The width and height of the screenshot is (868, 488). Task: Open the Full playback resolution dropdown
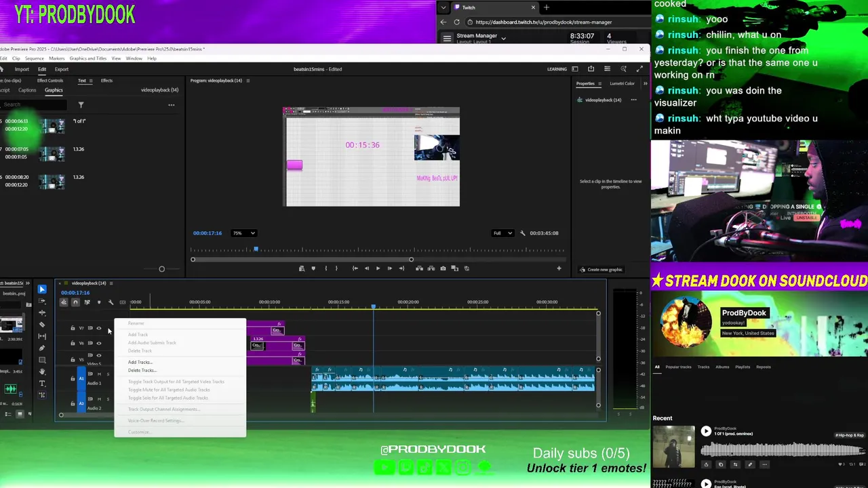tap(502, 233)
